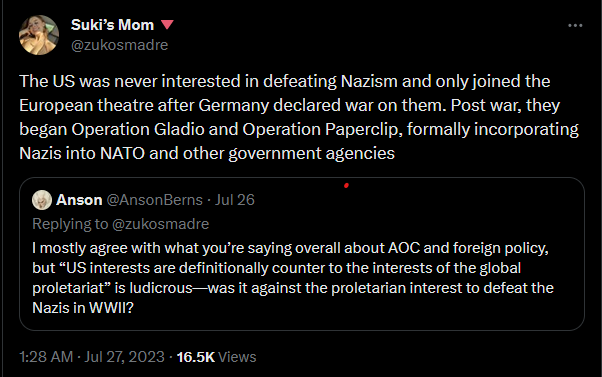Click the 'Replying to' label in quoted tweet
Screen dimensions: 602x377
coord(70,224)
